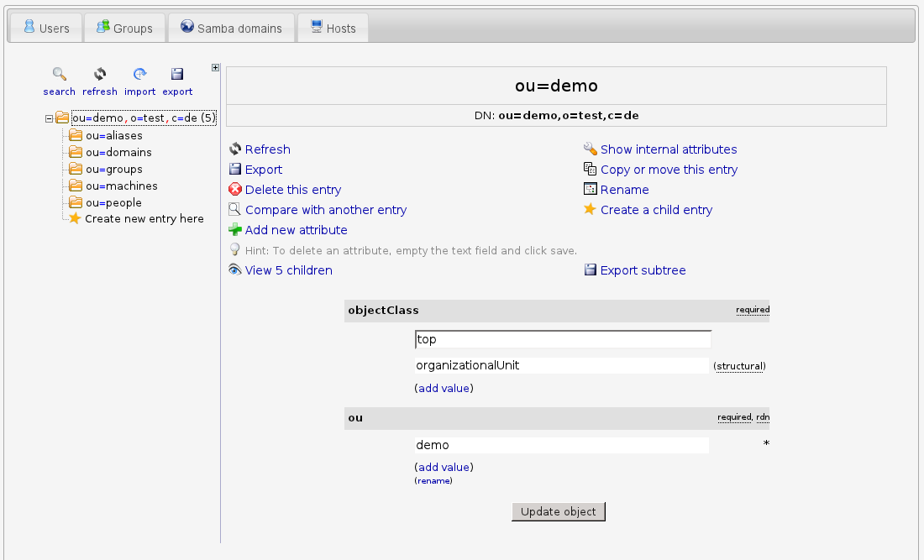Click the export floppy disk icon
924x560 pixels.
177,74
